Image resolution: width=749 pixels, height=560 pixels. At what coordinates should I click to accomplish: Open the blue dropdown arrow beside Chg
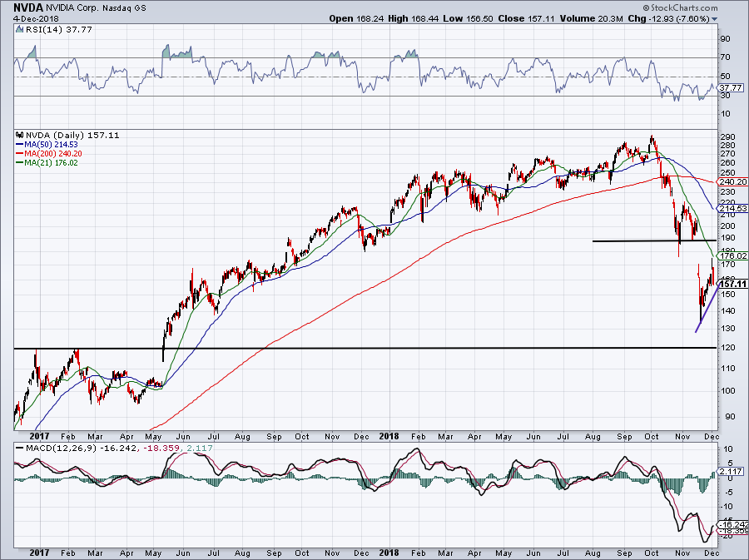coord(715,19)
